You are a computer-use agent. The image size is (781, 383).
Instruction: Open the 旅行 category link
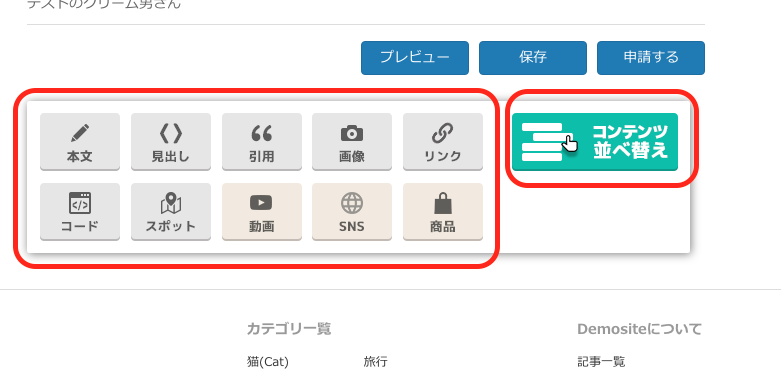pyautogui.click(x=376, y=362)
